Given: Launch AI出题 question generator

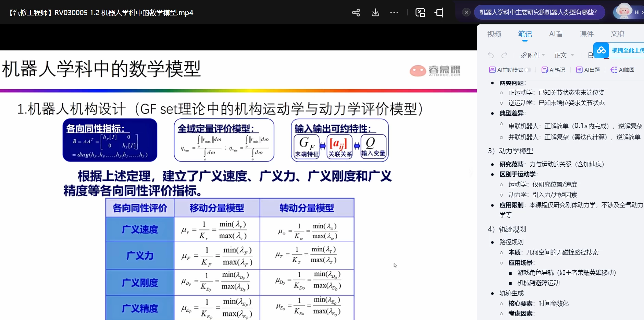Looking at the screenshot, I should pos(588,70).
